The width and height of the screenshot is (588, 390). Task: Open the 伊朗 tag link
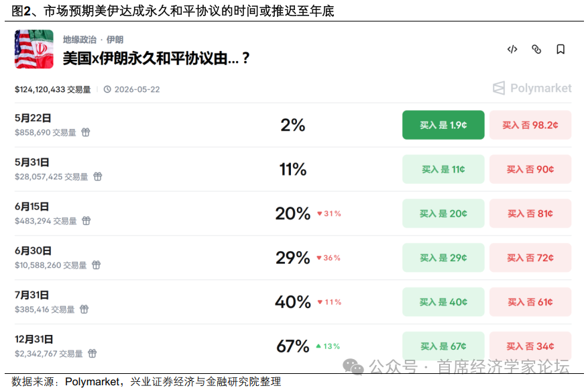tap(115, 40)
